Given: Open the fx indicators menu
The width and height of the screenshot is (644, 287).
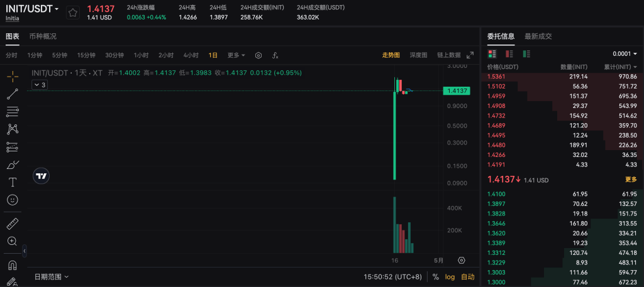Looking at the screenshot, I should [275, 55].
